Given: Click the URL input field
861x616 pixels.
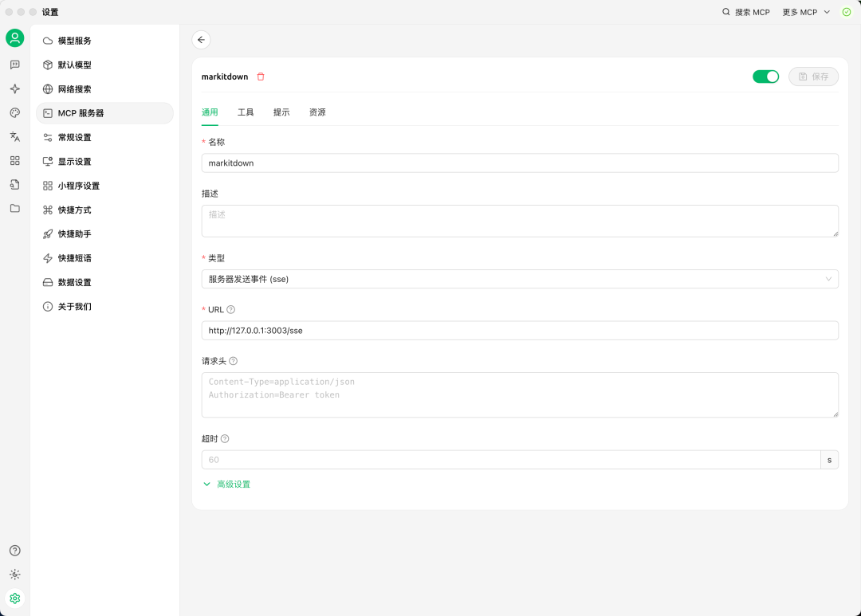Looking at the screenshot, I should click(x=519, y=330).
